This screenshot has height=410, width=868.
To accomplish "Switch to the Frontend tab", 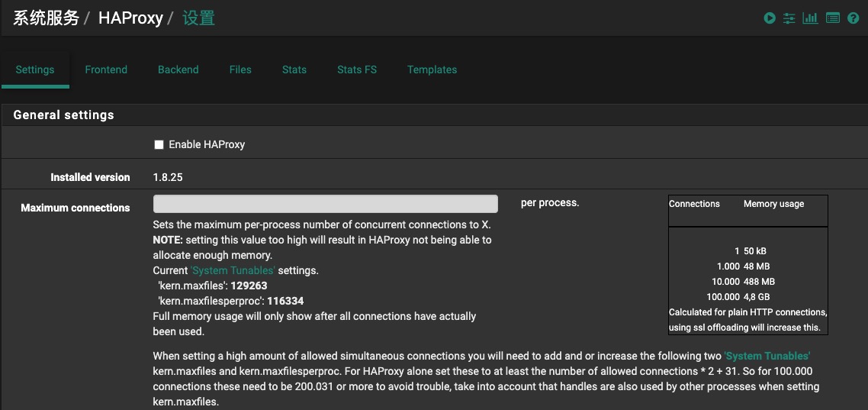I will pyautogui.click(x=106, y=69).
